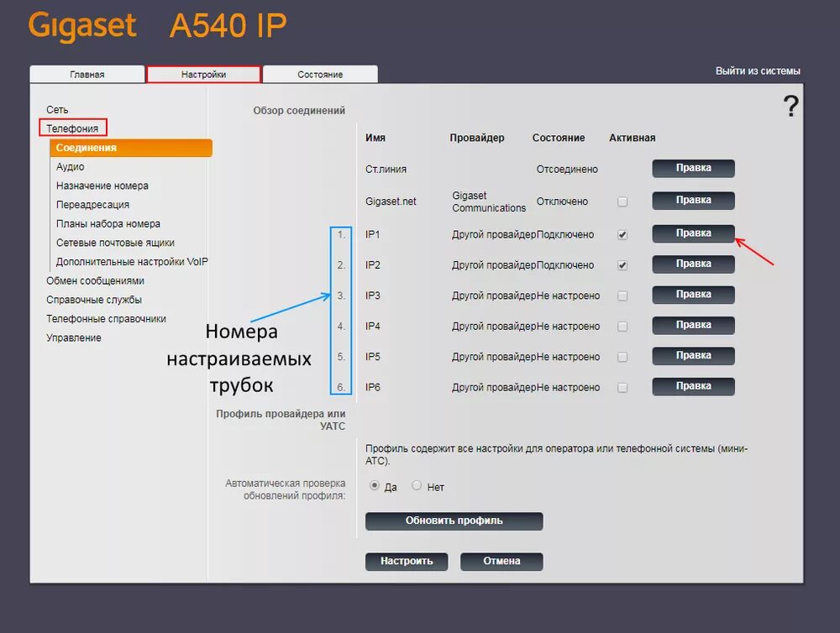Viewport: 840px width, 633px height.
Task: Open Обмен сообщениями section
Action: [x=95, y=280]
